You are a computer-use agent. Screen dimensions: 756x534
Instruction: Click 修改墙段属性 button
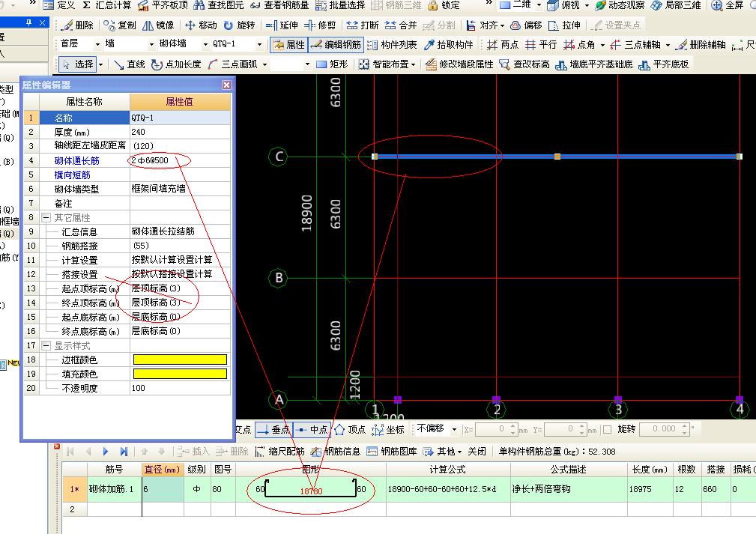[460, 64]
